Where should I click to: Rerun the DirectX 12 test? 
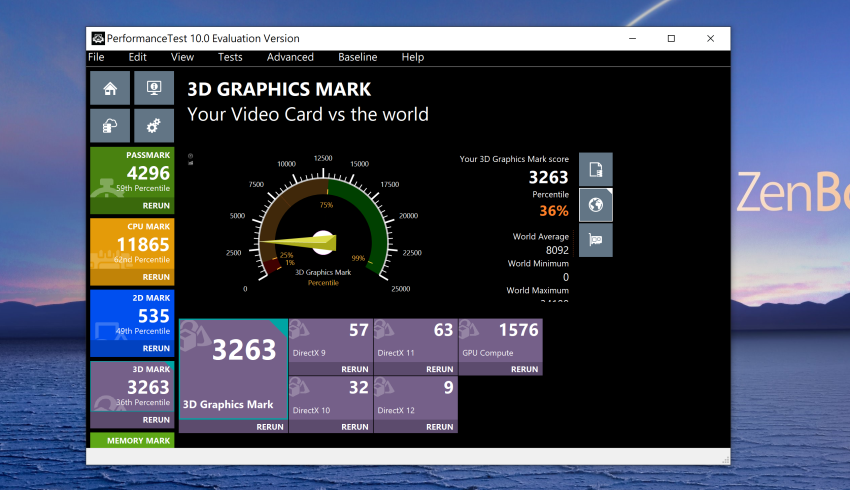[x=440, y=427]
